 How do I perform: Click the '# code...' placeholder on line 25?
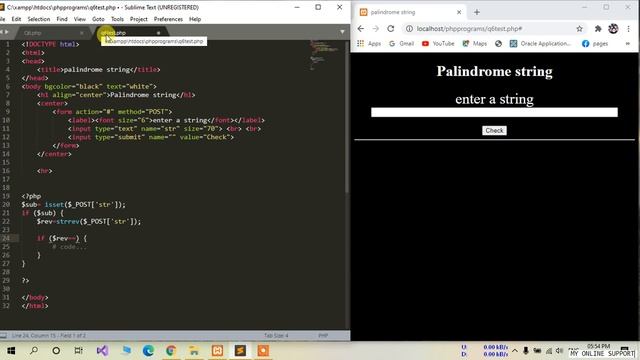(x=69, y=247)
